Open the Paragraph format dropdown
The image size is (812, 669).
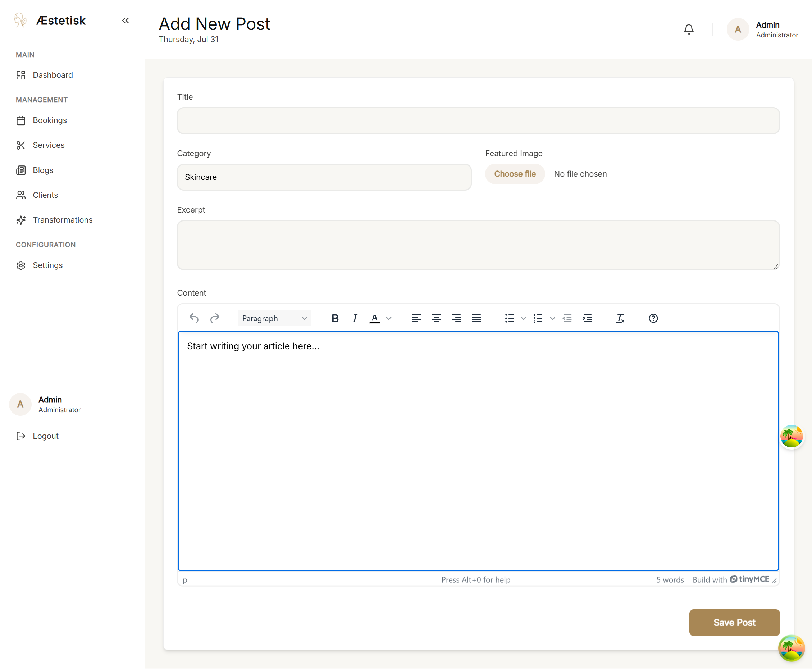point(274,318)
